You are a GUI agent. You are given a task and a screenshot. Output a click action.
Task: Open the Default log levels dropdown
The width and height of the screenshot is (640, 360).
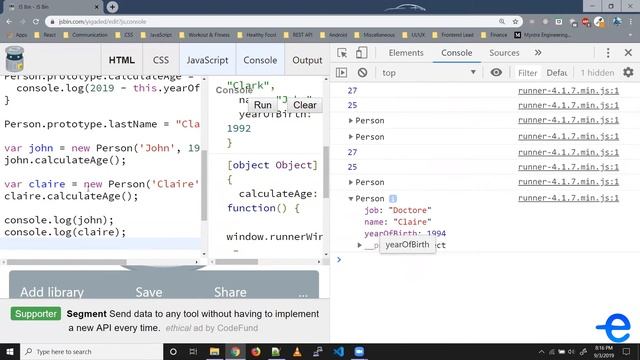(x=557, y=73)
